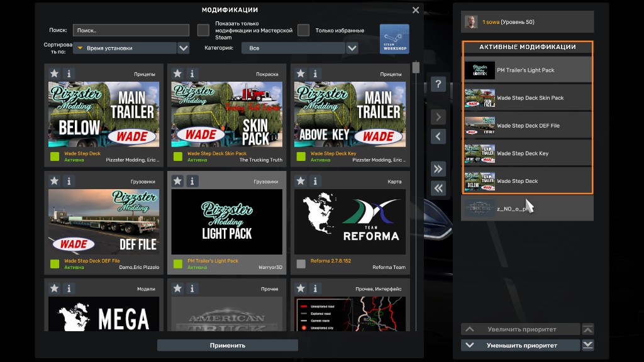Select PM Trailer's Light Pack in active list

tap(528, 70)
